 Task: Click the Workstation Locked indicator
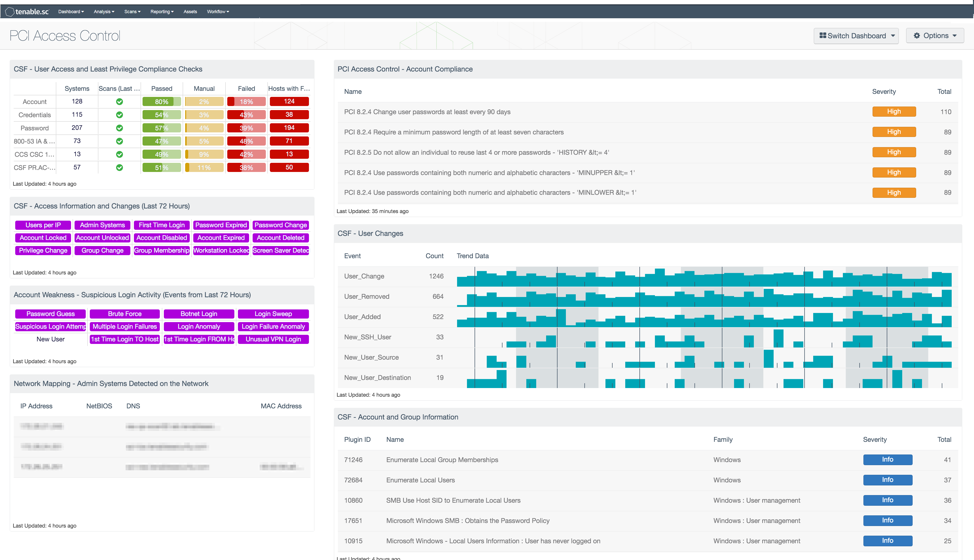221,250
